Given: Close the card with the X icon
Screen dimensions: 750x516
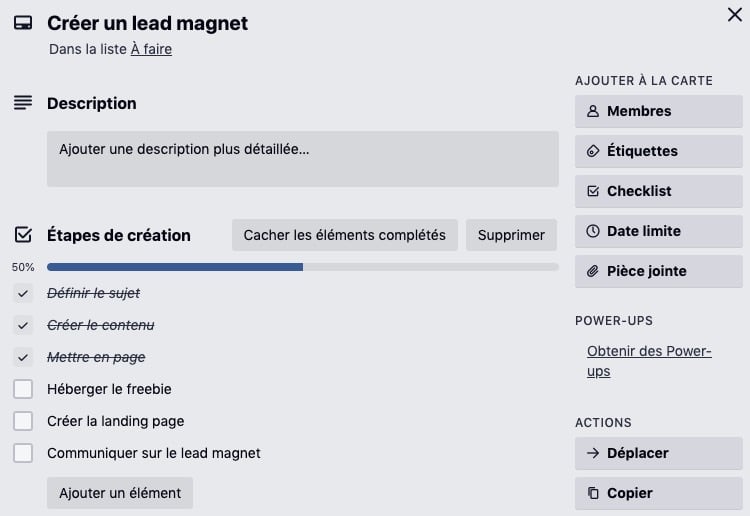Looking at the screenshot, I should click(734, 14).
